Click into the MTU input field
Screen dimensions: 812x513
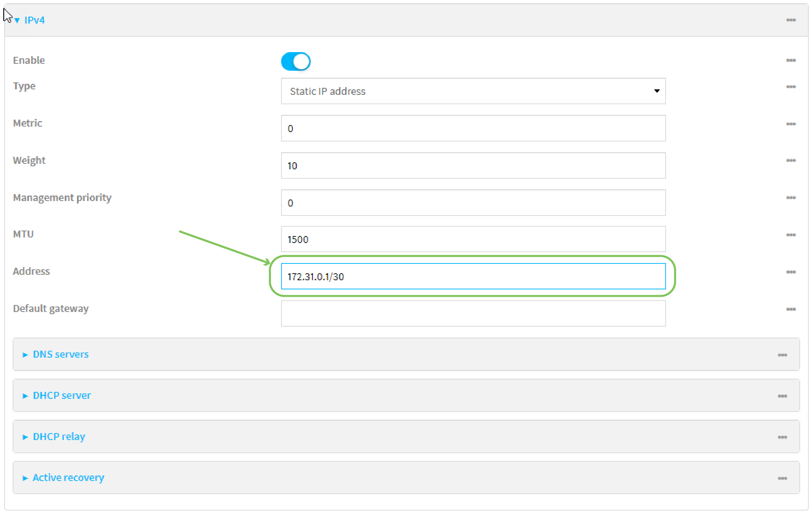[473, 239]
